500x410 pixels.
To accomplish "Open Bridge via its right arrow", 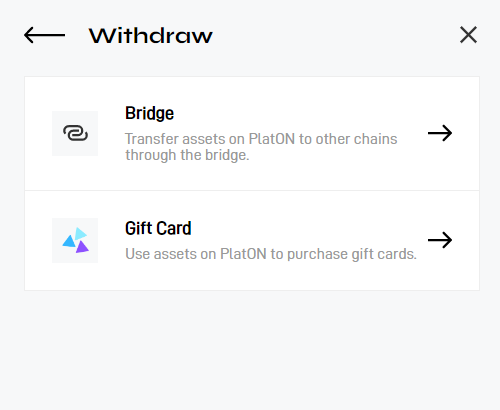I will tap(440, 133).
